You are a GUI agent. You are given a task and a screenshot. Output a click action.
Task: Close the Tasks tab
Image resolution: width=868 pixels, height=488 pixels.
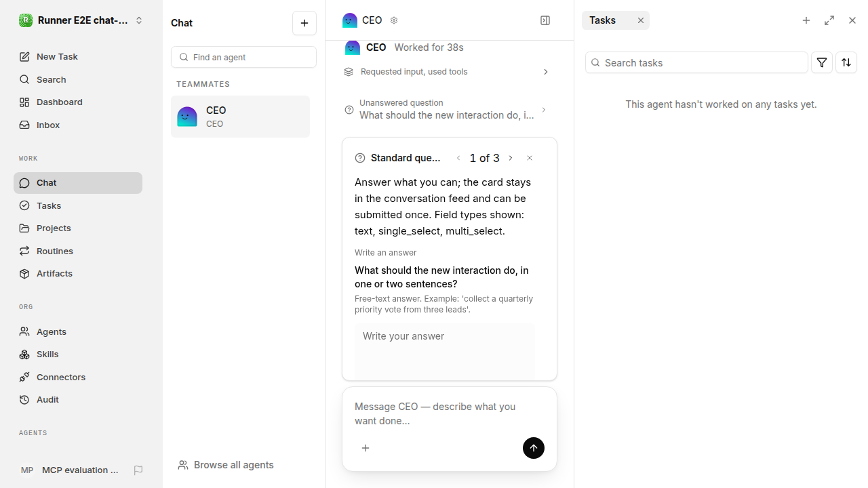click(x=640, y=20)
